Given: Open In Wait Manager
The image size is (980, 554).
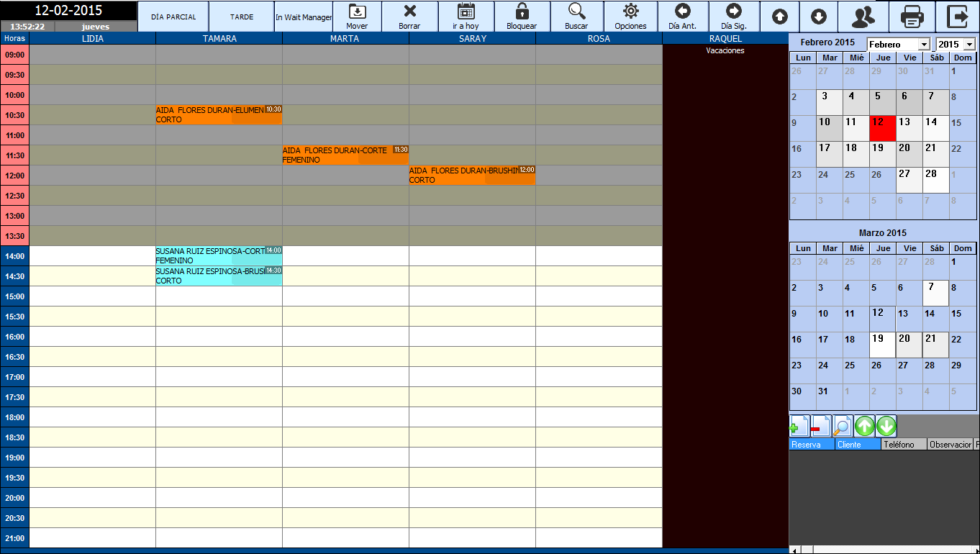Looking at the screenshot, I should point(304,17).
